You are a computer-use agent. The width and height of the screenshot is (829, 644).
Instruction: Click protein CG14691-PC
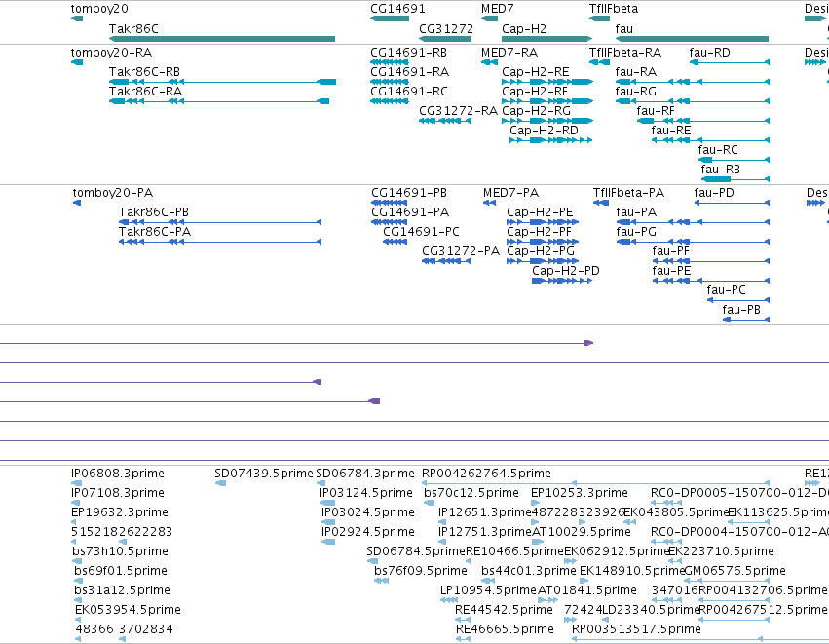pyautogui.click(x=395, y=242)
